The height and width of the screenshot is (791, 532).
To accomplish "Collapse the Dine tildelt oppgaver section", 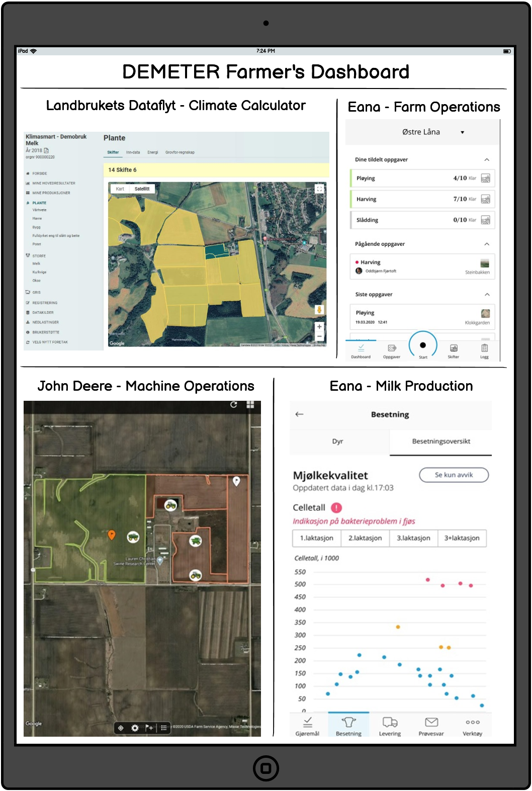I will pyautogui.click(x=487, y=159).
